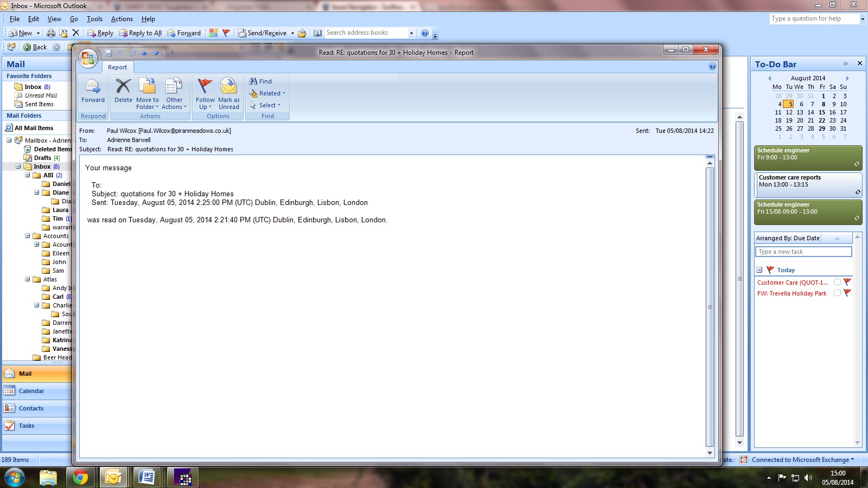Open the Follow Up flag menu
This screenshot has height=488, width=868.
pyautogui.click(x=205, y=93)
